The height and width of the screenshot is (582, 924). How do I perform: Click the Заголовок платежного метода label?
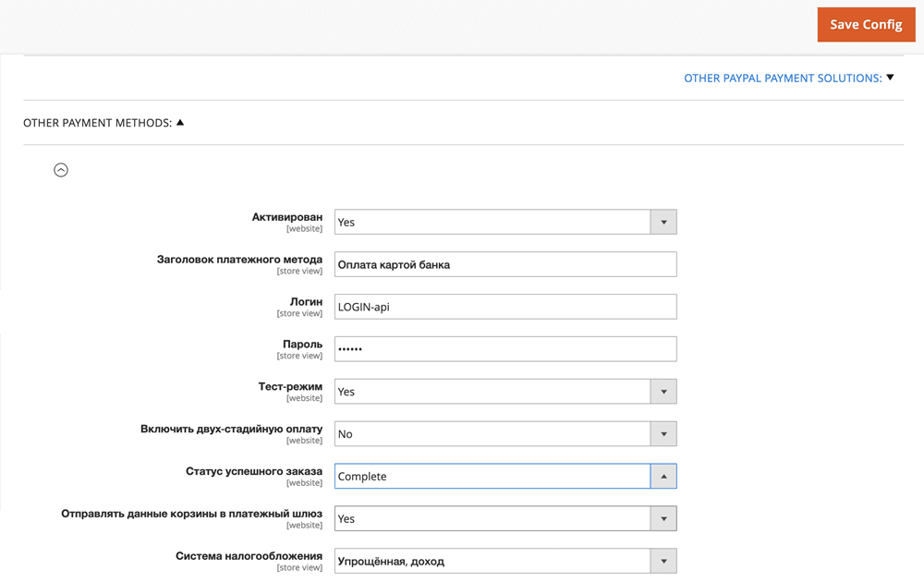tap(239, 260)
